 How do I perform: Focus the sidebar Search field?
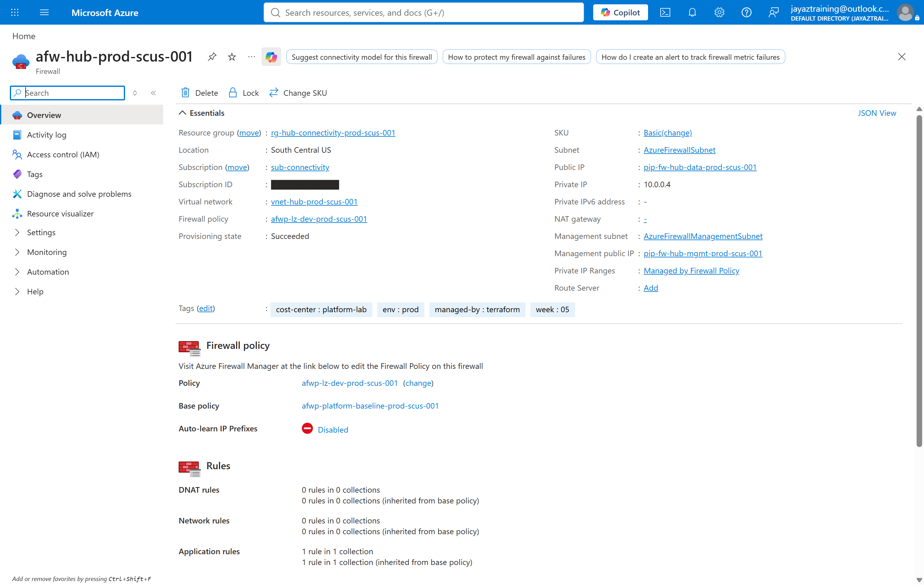click(67, 93)
